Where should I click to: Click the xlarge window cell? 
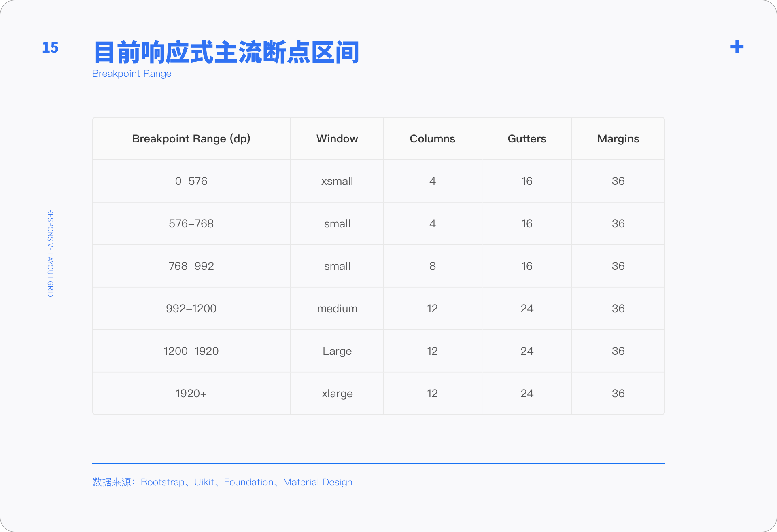337,394
